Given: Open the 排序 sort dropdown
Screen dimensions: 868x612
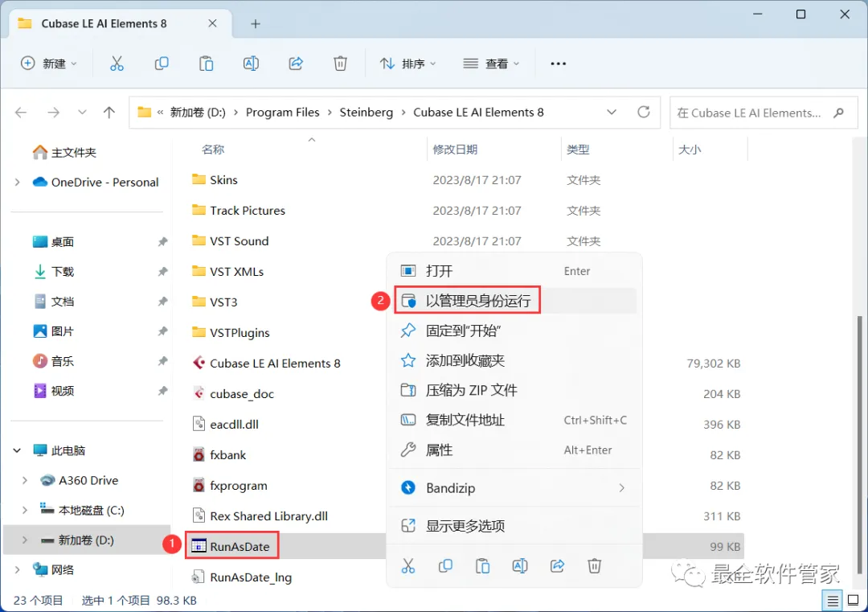Looking at the screenshot, I should tap(408, 64).
